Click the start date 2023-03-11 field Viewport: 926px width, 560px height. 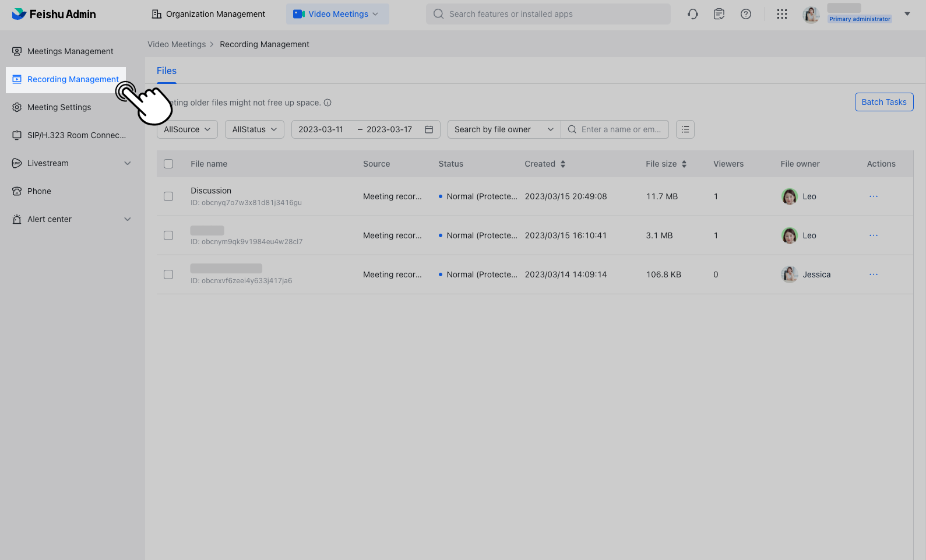tap(321, 129)
